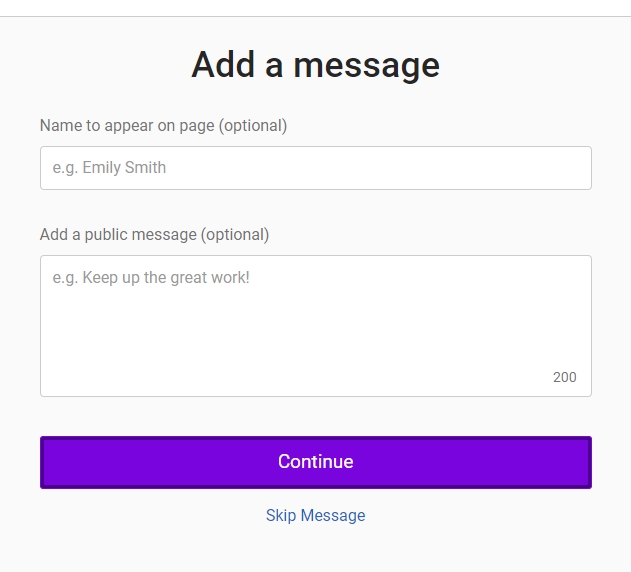This screenshot has height=572, width=631.
Task: Proceed by clicking Continue
Action: pyautogui.click(x=315, y=462)
